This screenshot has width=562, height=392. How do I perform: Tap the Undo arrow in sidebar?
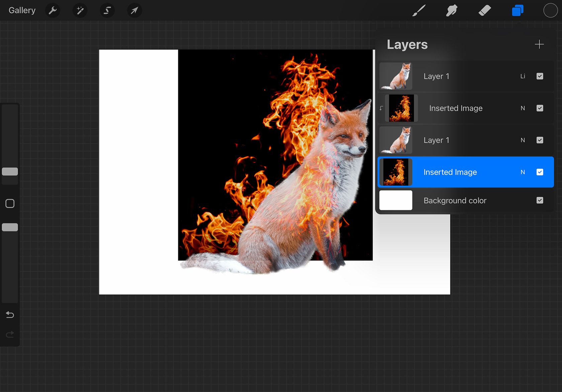[10, 315]
